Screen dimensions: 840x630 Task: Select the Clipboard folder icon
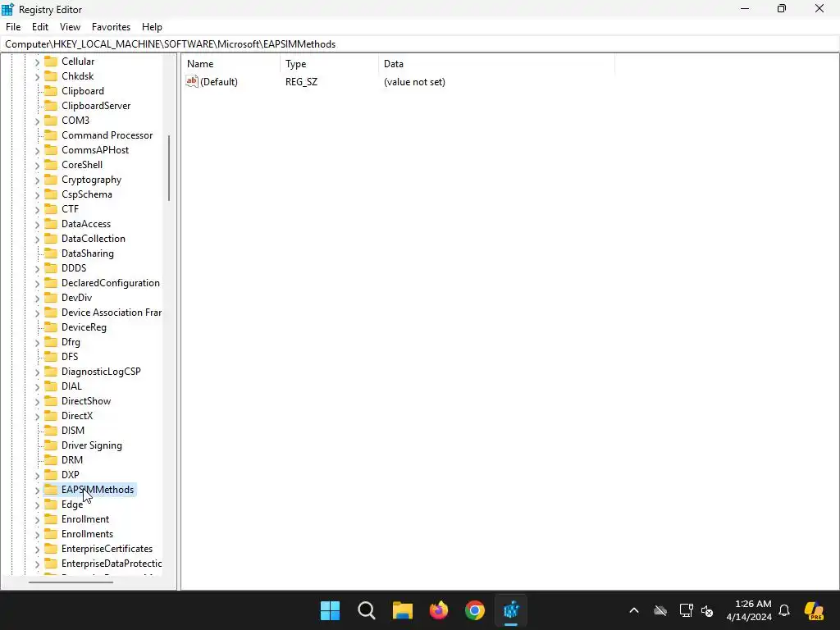pyautogui.click(x=51, y=91)
